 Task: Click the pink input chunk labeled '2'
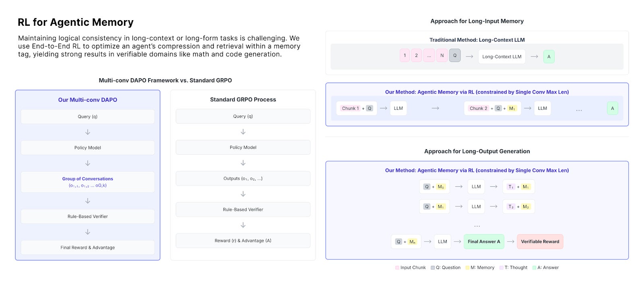pyautogui.click(x=416, y=56)
